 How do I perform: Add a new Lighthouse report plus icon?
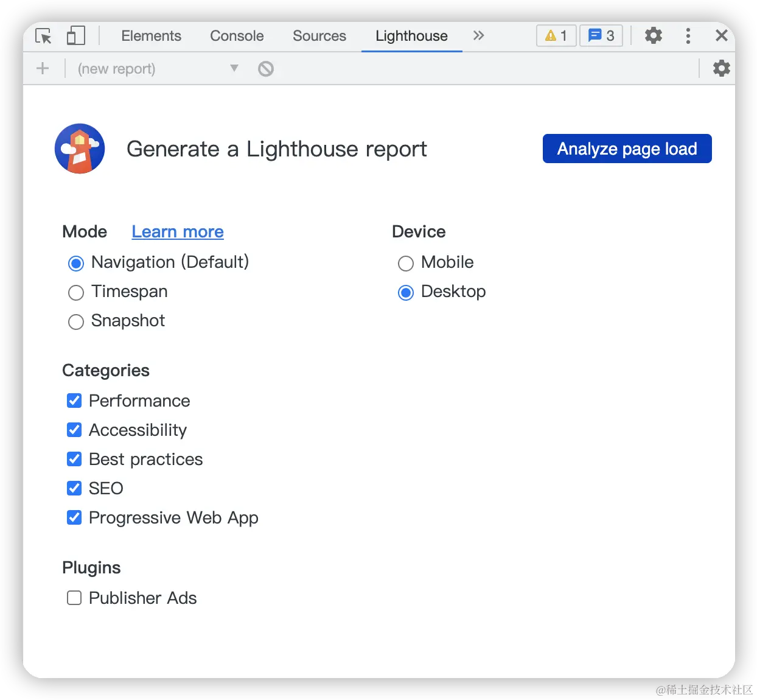pyautogui.click(x=43, y=68)
